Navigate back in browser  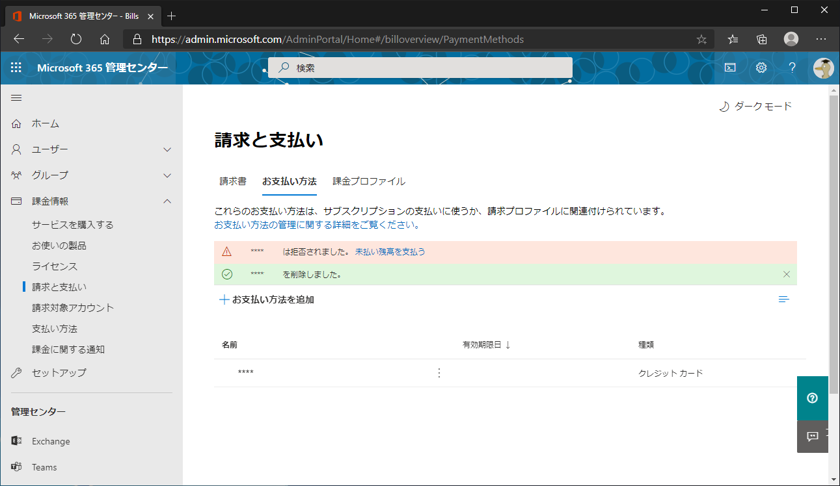coord(19,39)
